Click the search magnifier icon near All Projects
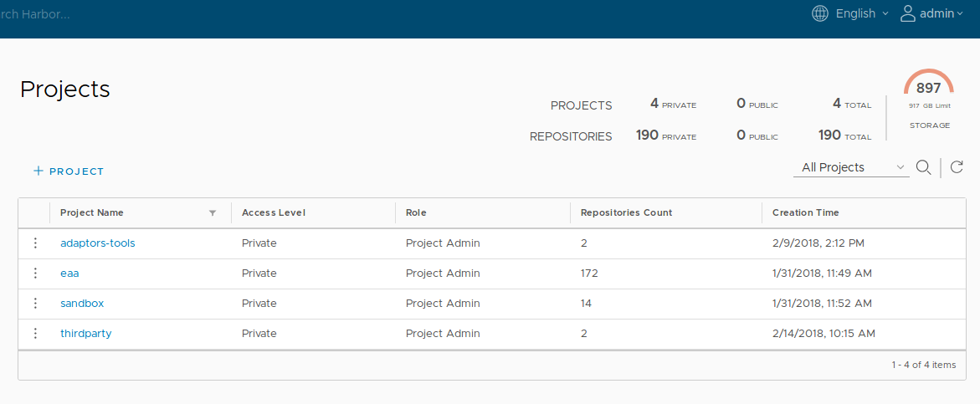Image resolution: width=980 pixels, height=404 pixels. pos(923,167)
